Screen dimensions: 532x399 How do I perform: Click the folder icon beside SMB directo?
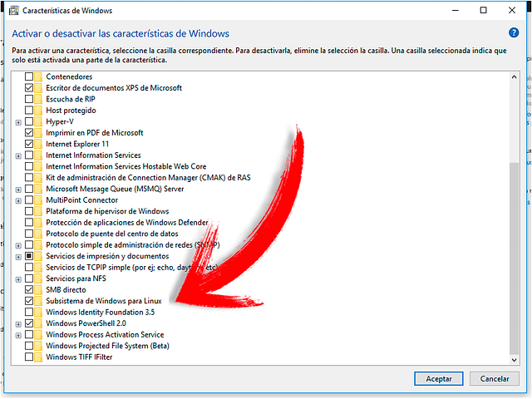pos(38,290)
